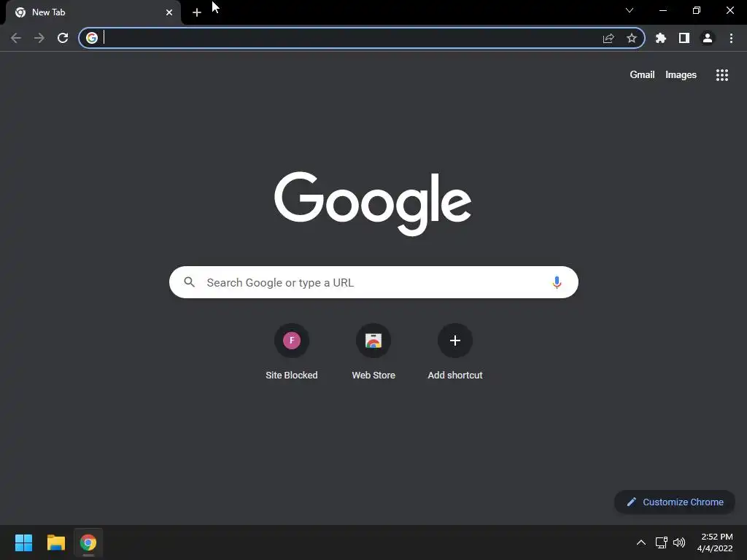Start voice search with the microphone icon
The width and height of the screenshot is (747, 560).
pos(557,282)
